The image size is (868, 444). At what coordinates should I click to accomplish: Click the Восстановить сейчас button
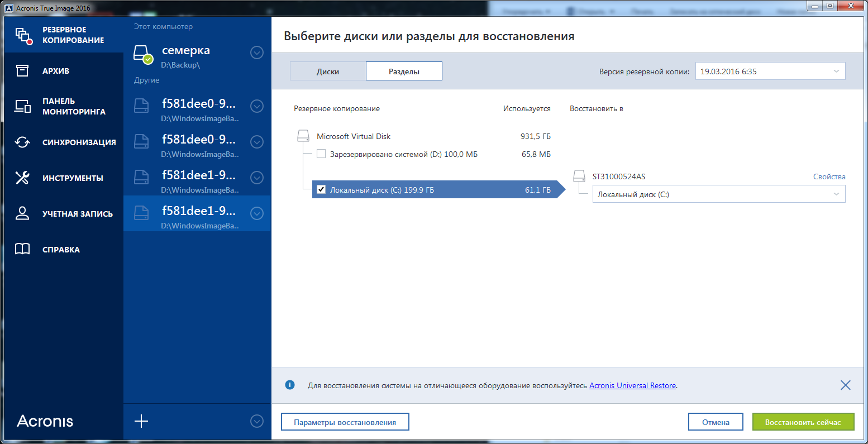(803, 422)
